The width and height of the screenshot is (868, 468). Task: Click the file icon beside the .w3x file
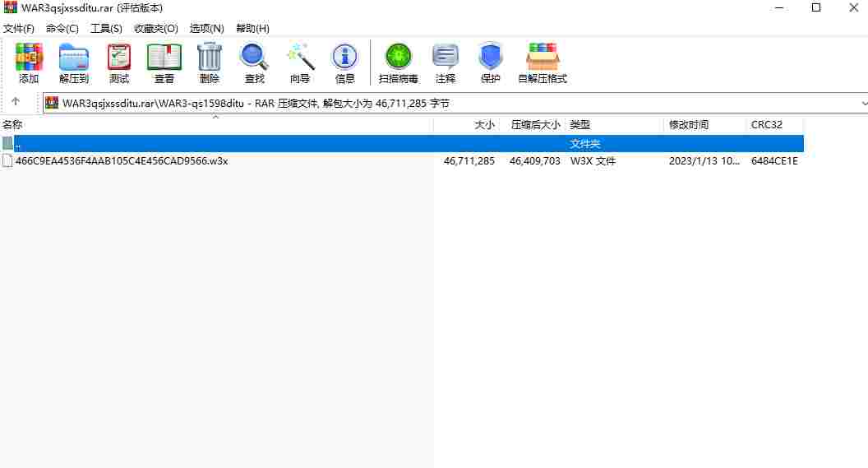point(7,161)
